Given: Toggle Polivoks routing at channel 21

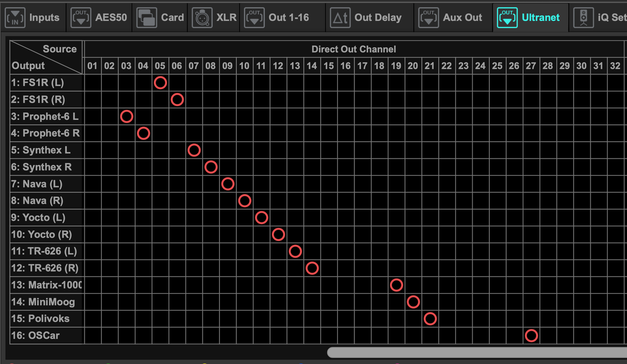Looking at the screenshot, I should pos(430,319).
